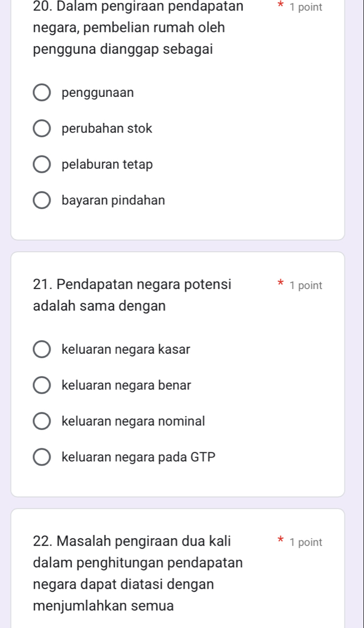Select the 'penggunaan' radio option
The height and width of the screenshot is (628, 364).
click(42, 93)
